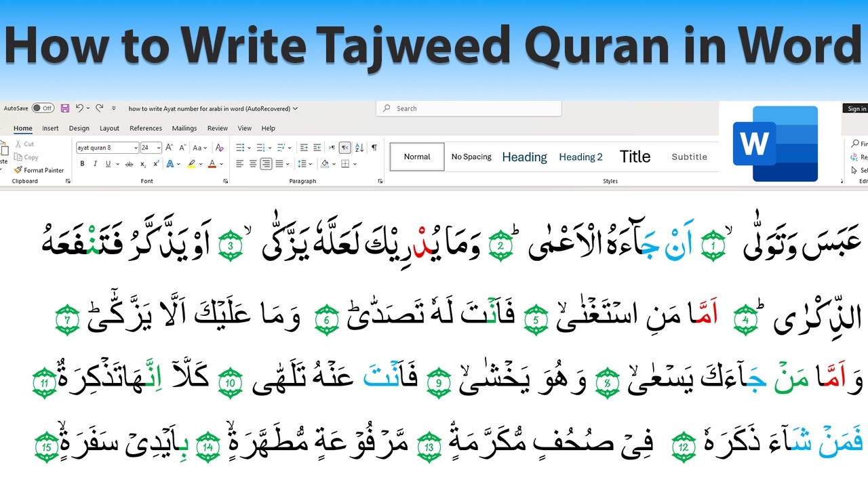
Task: Click Align Right icon
Action: (x=267, y=163)
